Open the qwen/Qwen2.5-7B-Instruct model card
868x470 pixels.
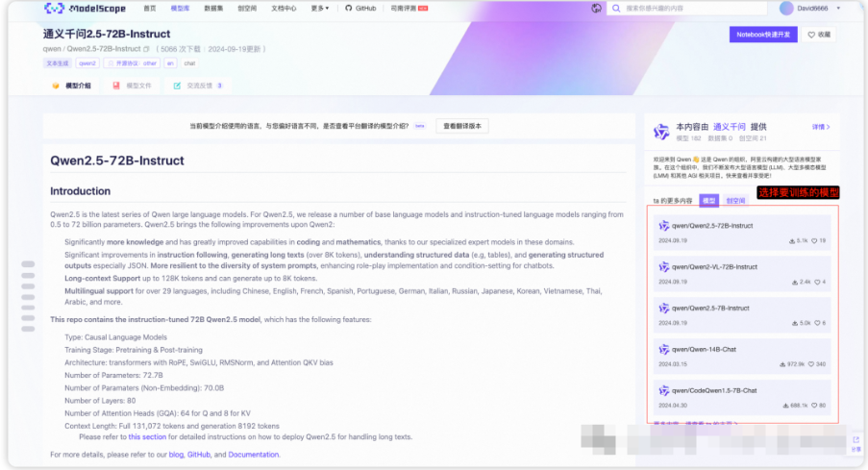click(x=742, y=315)
